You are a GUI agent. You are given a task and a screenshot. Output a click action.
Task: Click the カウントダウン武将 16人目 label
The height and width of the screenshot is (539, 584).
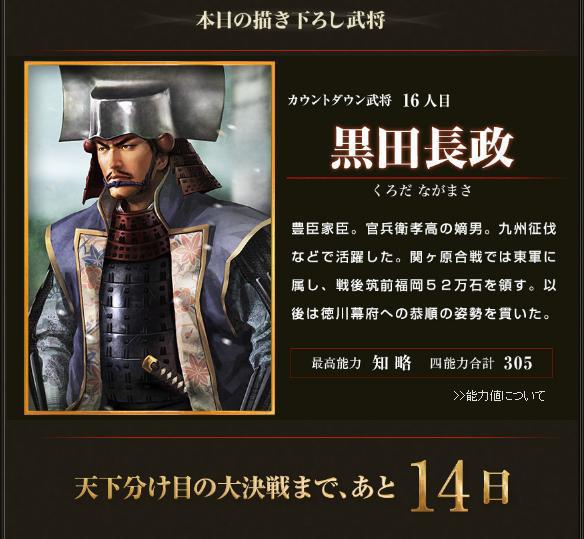[x=369, y=101]
